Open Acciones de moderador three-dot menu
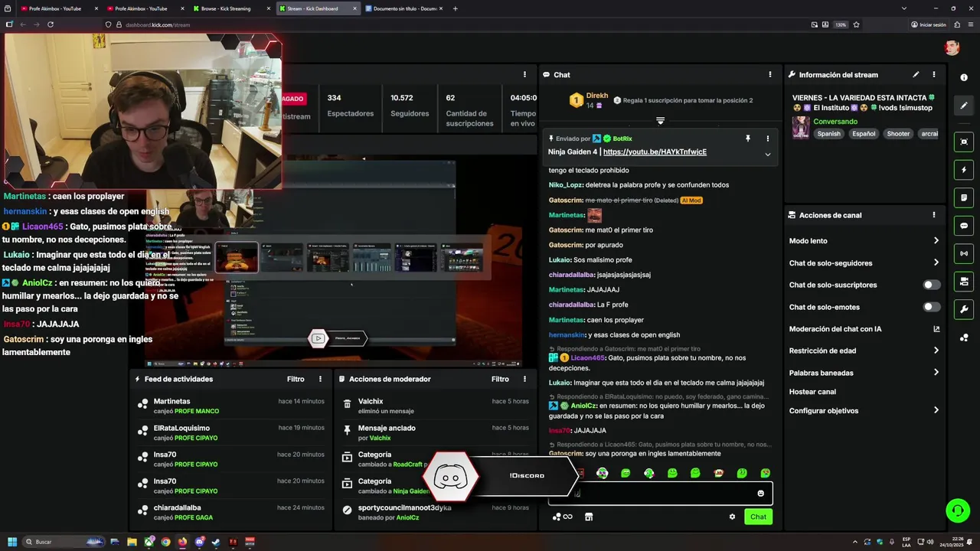Viewport: 980px width, 551px height. tap(524, 379)
